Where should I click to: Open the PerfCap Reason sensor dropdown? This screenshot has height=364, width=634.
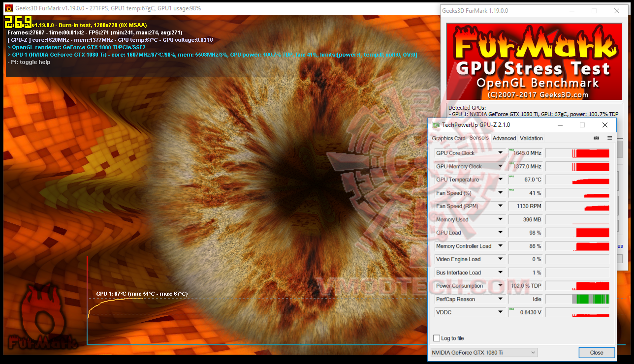point(501,299)
